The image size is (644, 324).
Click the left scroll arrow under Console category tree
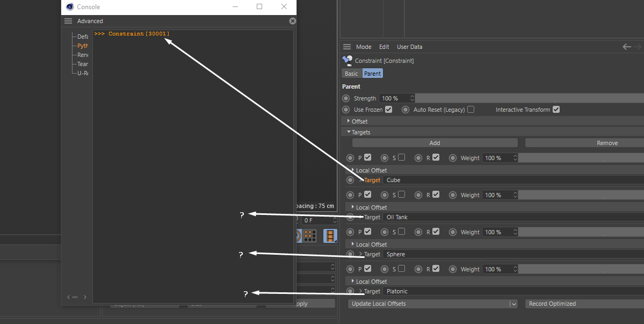(x=69, y=297)
